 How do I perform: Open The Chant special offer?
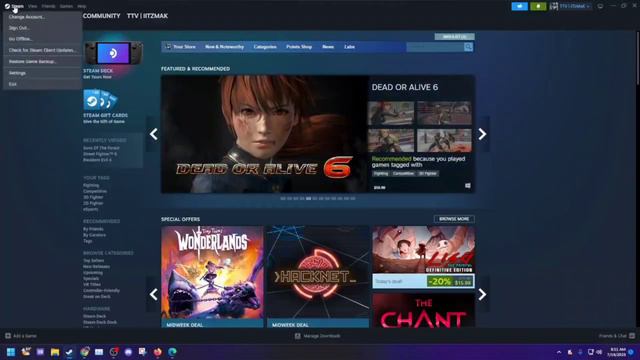click(423, 310)
